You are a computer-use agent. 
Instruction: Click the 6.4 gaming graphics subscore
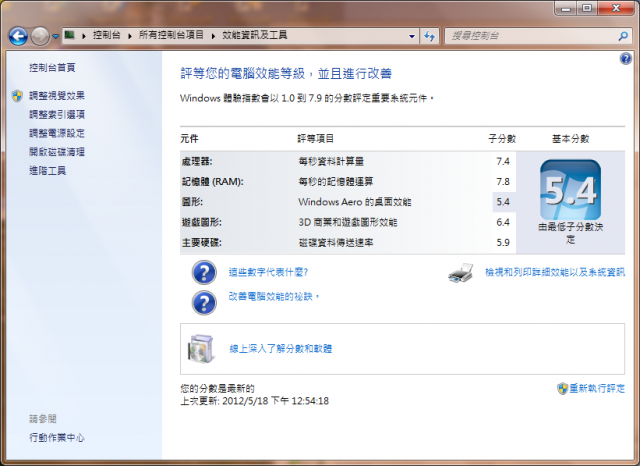(x=503, y=222)
